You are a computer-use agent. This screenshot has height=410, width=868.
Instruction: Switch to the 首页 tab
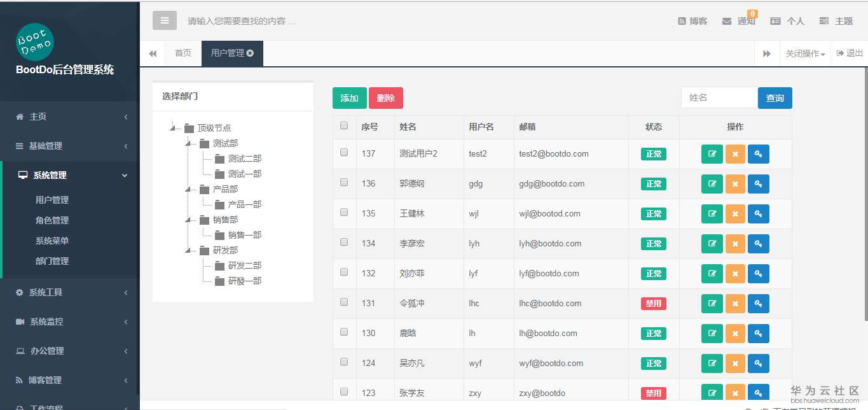tap(183, 53)
